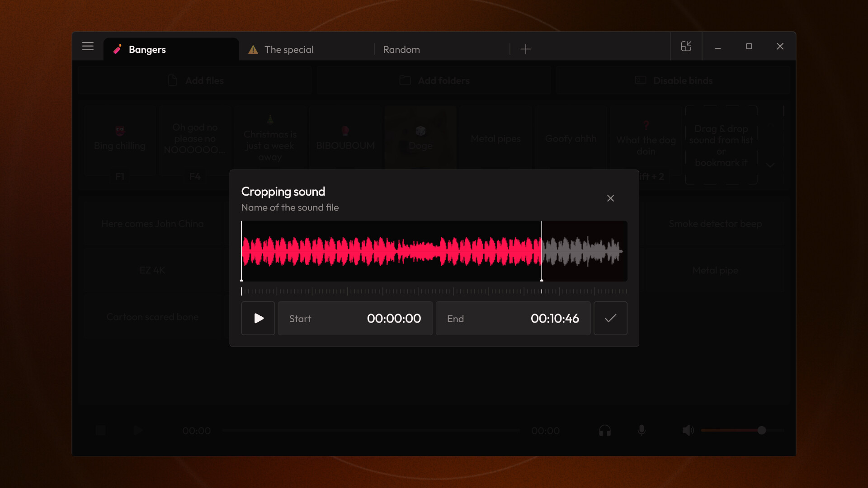Click the dice icon on the Doge sound
Viewport: 868px width, 488px height.
[x=420, y=131]
